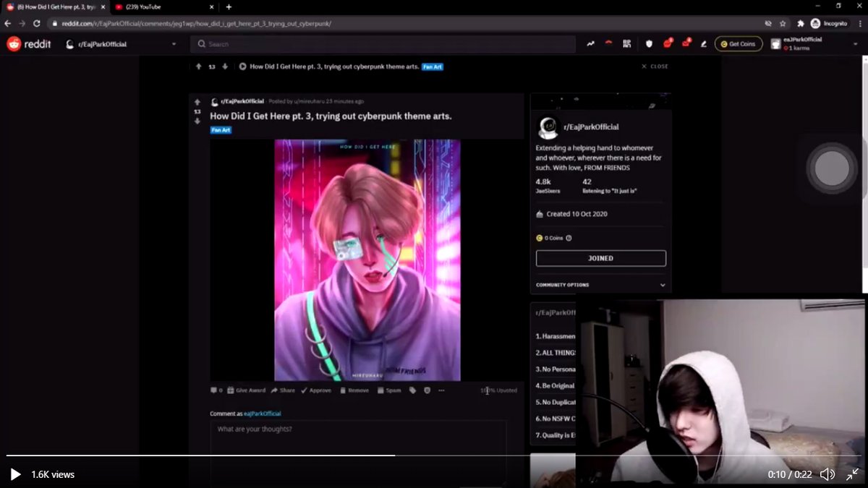This screenshot has width=868, height=488.
Task: Click rule '2. ALL THINGS' in sidebar
Action: tap(556, 353)
